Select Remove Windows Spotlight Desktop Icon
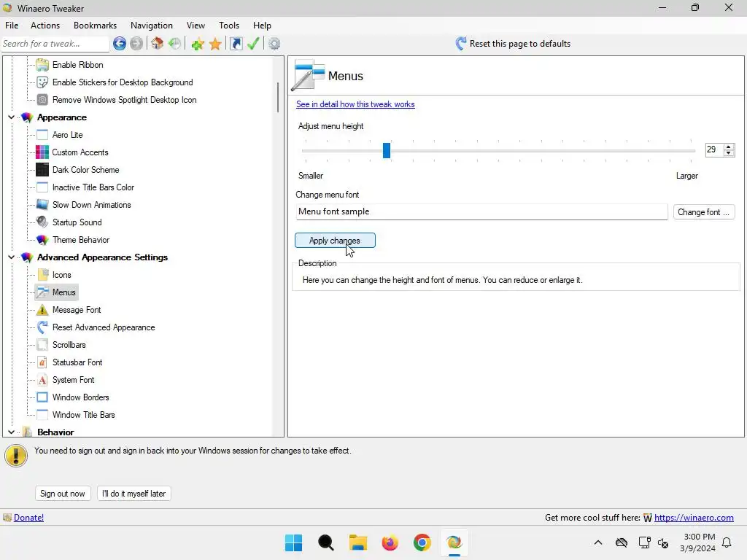 click(x=124, y=99)
